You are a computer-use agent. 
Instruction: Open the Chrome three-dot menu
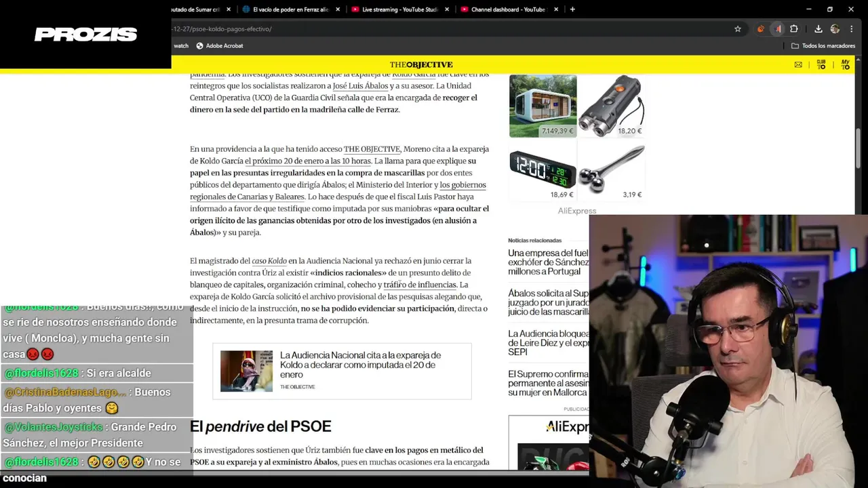[x=852, y=29]
